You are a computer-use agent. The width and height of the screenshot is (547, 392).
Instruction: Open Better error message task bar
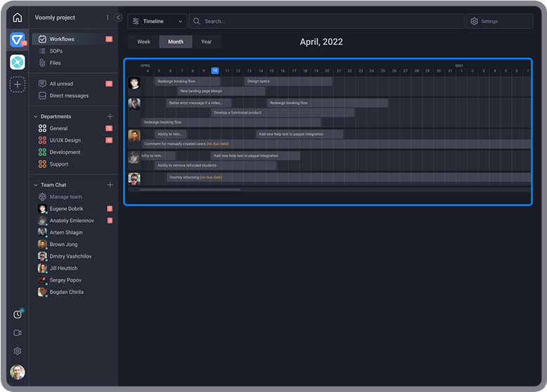point(199,103)
